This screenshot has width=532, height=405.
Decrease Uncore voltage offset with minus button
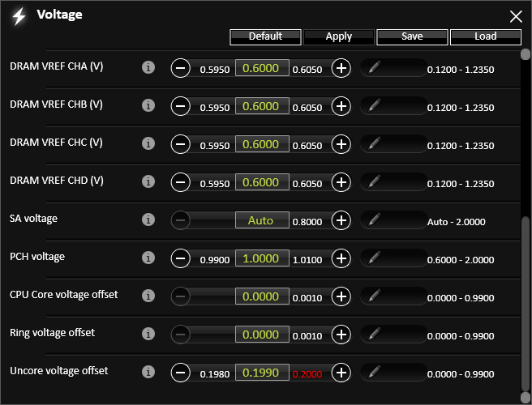(x=180, y=373)
